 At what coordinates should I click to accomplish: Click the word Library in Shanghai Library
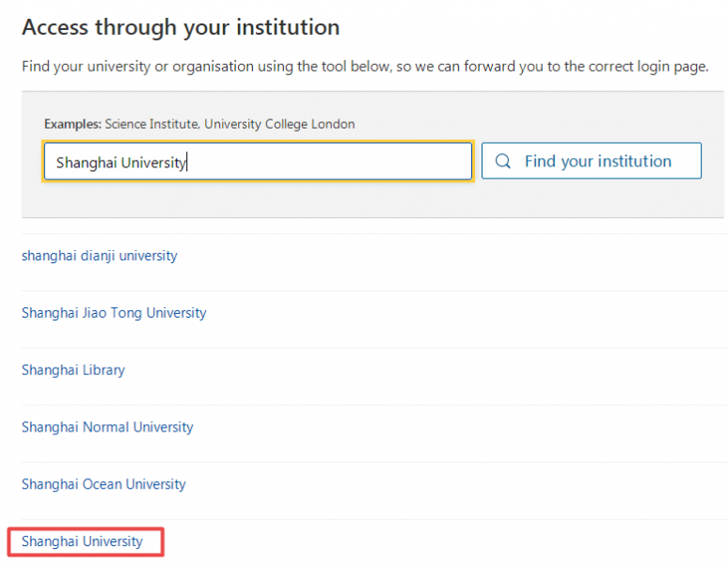click(x=103, y=370)
